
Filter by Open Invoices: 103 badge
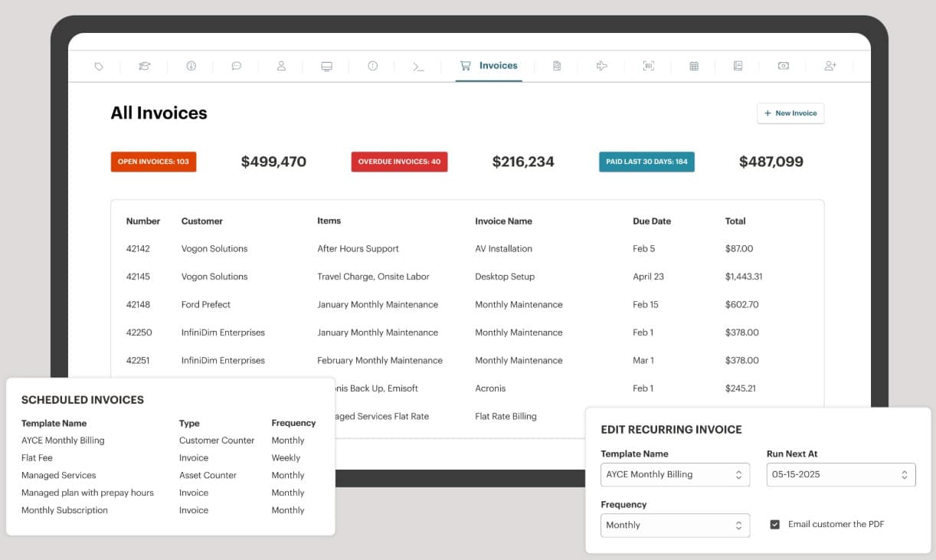[153, 162]
